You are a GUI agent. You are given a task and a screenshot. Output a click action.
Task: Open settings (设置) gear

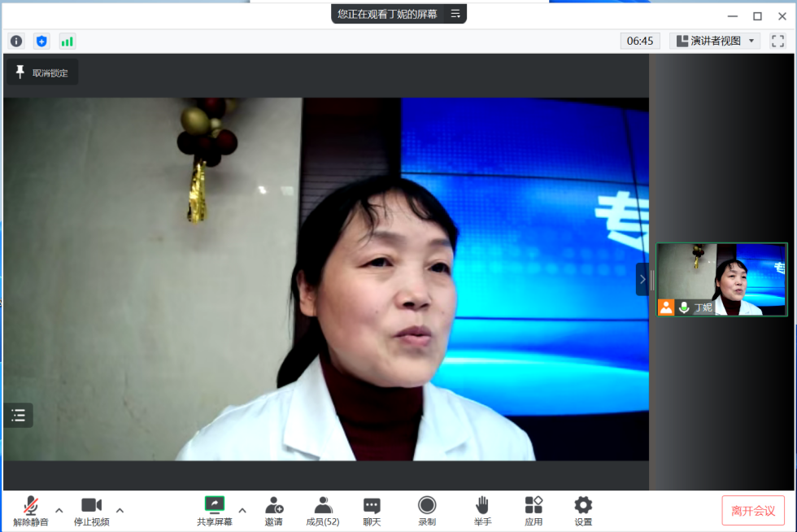click(583, 510)
